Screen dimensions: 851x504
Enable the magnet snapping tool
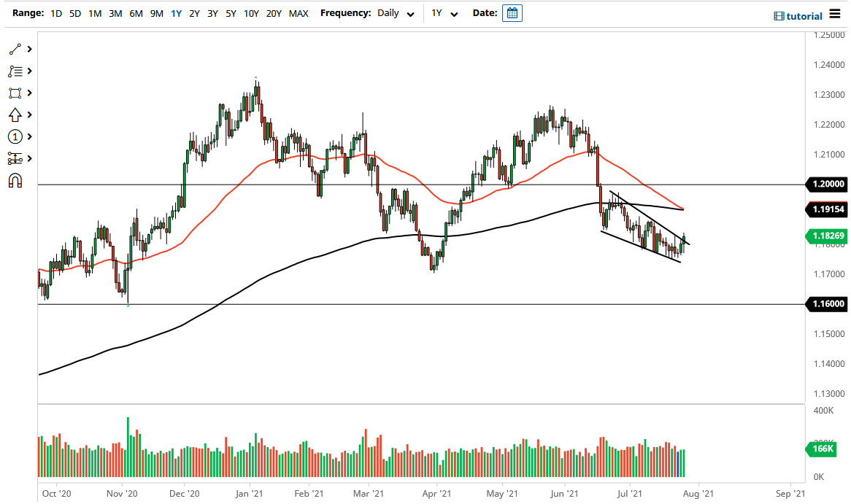(16, 180)
